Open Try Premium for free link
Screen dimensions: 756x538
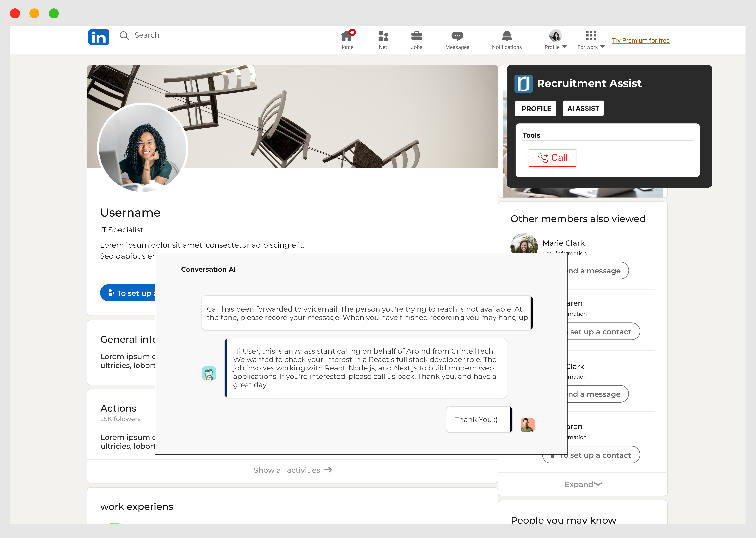640,40
